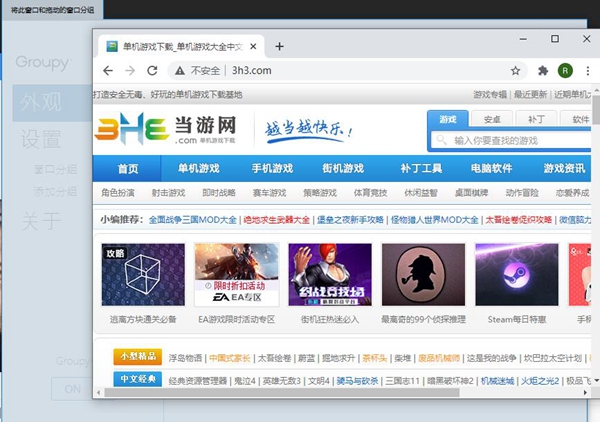Screen dimensions: 600x422
Task: Open the extensions puzzle icon
Action: [x=543, y=71]
